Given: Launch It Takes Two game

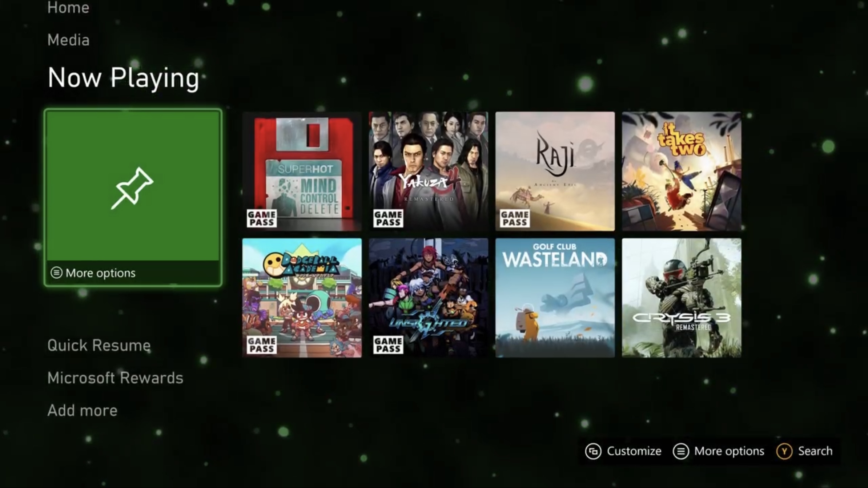Looking at the screenshot, I should 682,171.
